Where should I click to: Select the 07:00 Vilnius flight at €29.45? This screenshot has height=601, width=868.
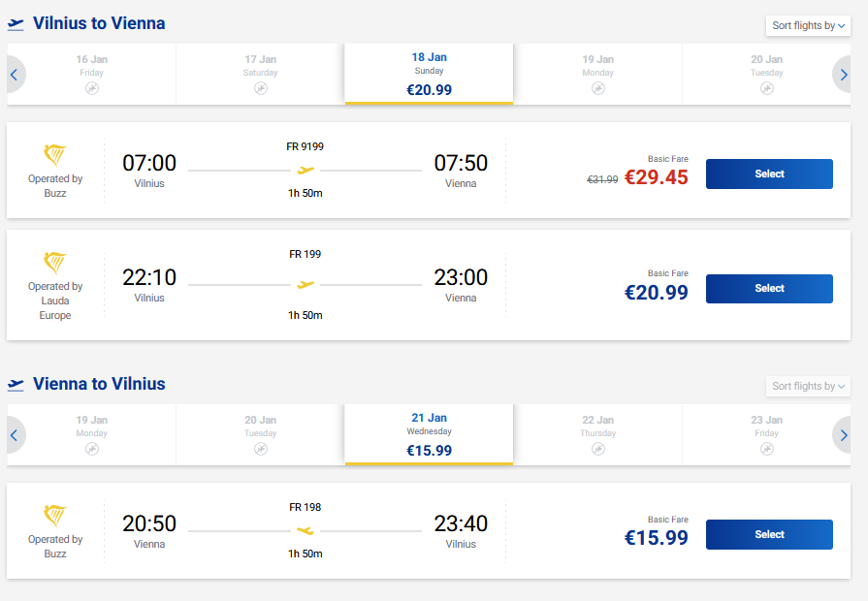[x=769, y=174]
